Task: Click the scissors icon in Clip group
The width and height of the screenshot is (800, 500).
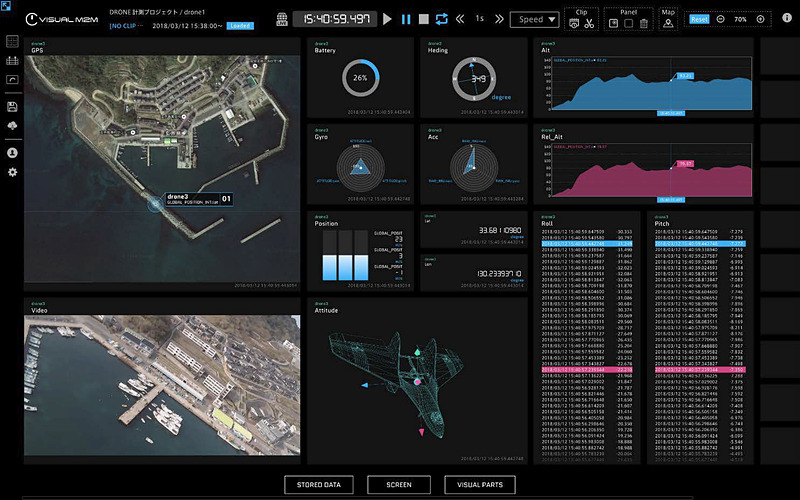Action: click(x=590, y=23)
